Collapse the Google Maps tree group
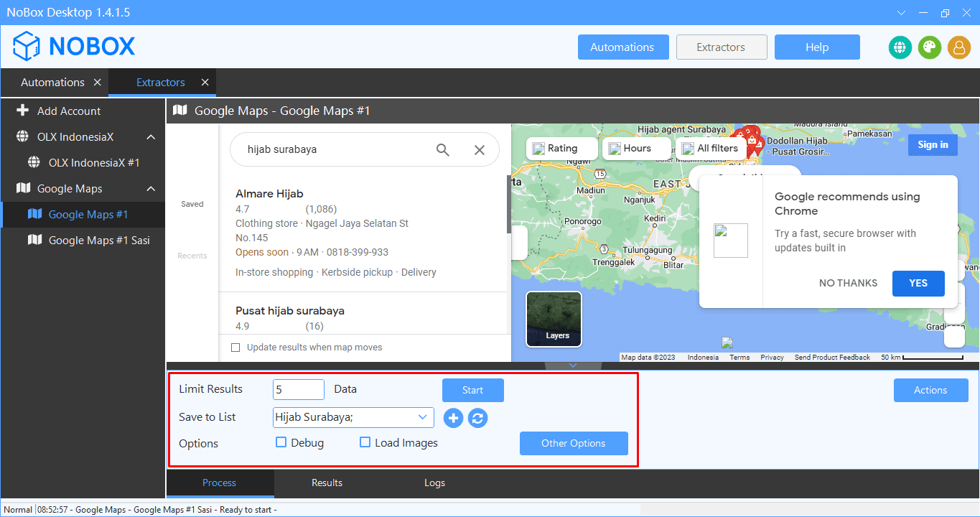Screen dimensions: 980x517 [x=151, y=189]
